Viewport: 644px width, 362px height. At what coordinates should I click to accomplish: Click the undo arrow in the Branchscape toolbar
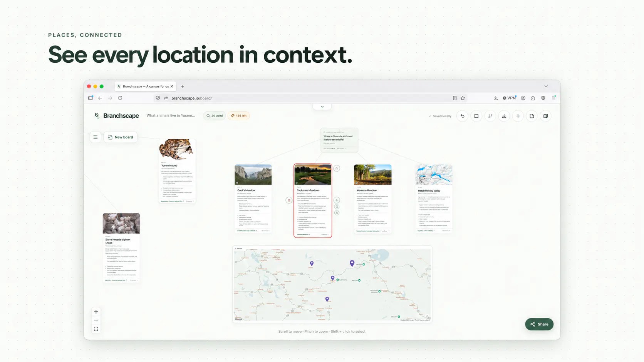462,116
